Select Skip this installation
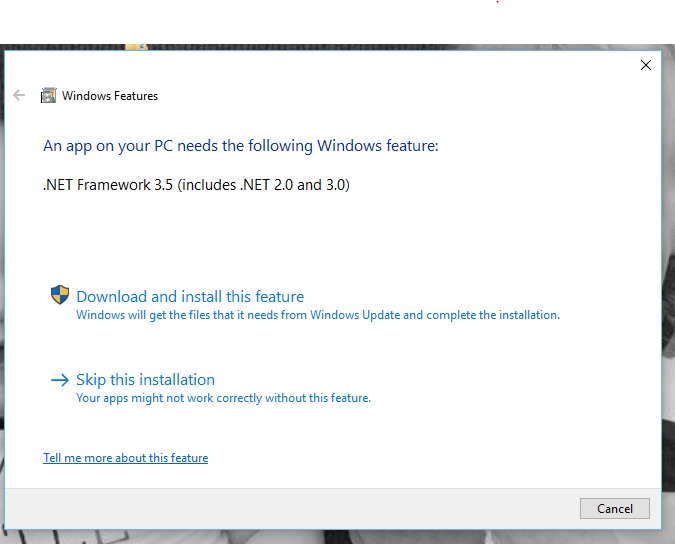Screen dimensions: 675x544 pyautogui.click(x=146, y=380)
